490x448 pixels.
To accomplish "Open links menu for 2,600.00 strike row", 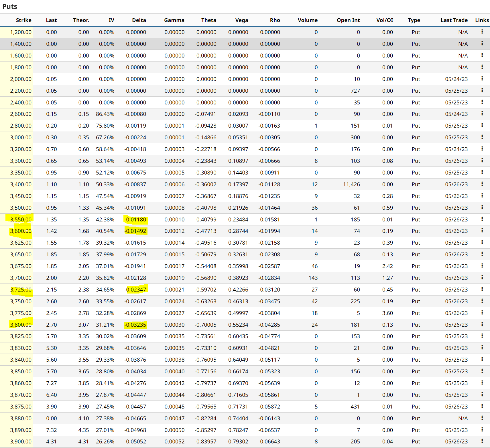I will point(482,114).
